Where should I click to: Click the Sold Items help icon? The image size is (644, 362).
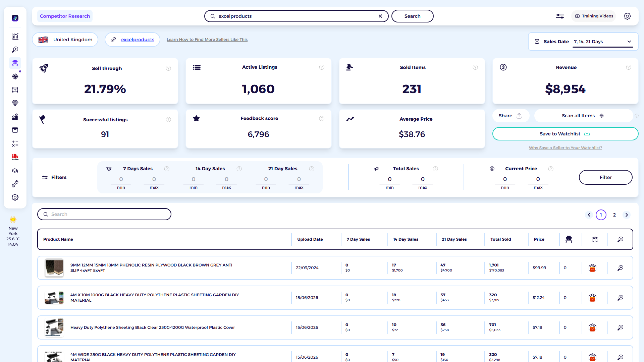(475, 67)
